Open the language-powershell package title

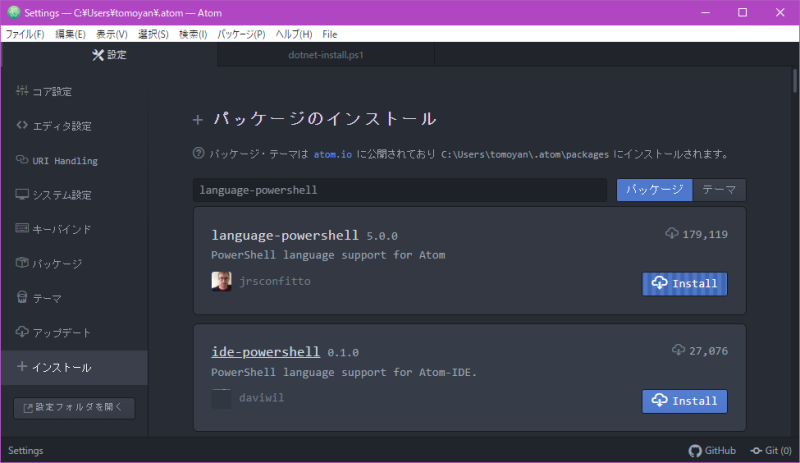(x=285, y=235)
